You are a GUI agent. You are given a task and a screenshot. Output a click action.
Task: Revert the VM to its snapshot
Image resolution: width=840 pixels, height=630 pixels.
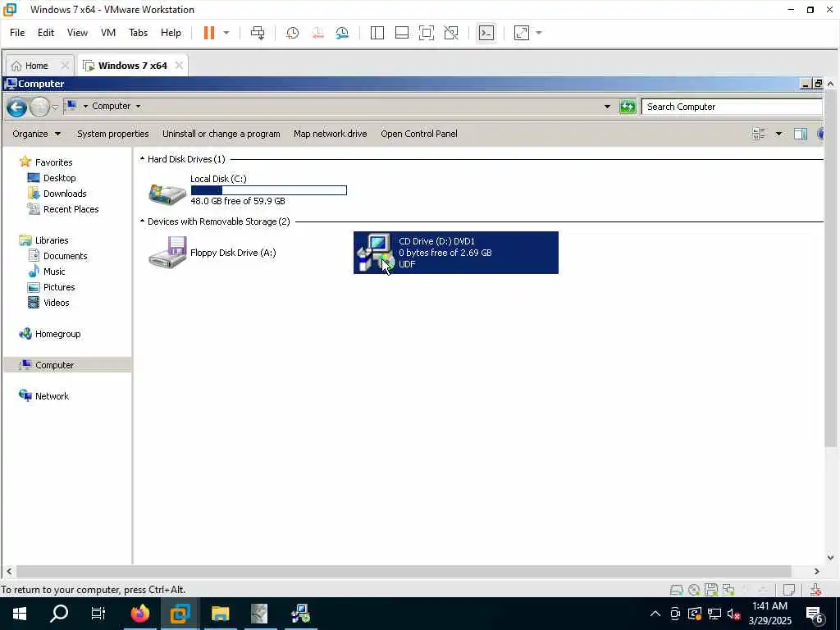click(317, 33)
